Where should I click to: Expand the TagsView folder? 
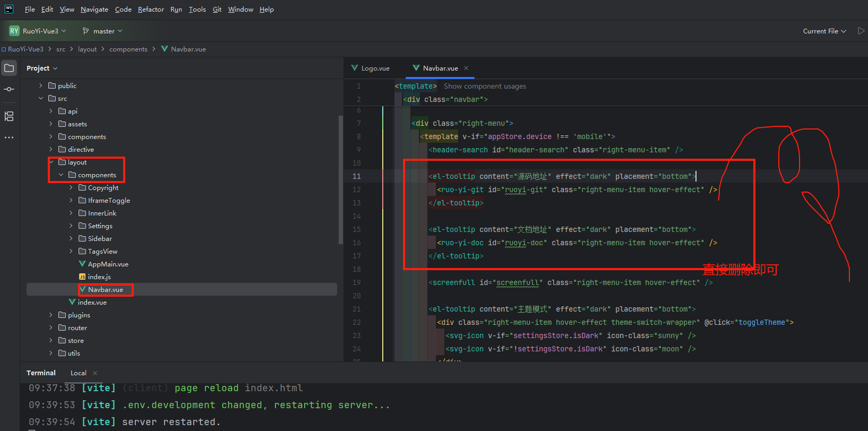click(71, 251)
